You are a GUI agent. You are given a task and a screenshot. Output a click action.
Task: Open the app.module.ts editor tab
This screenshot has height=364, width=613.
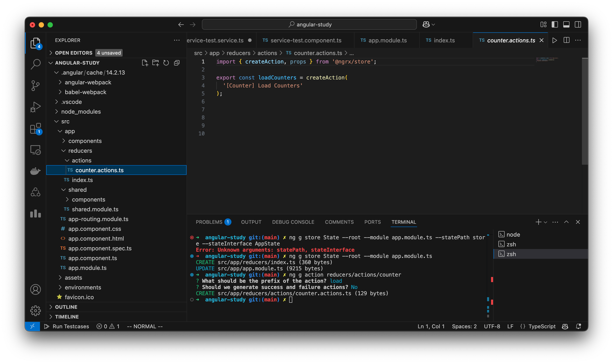click(387, 40)
